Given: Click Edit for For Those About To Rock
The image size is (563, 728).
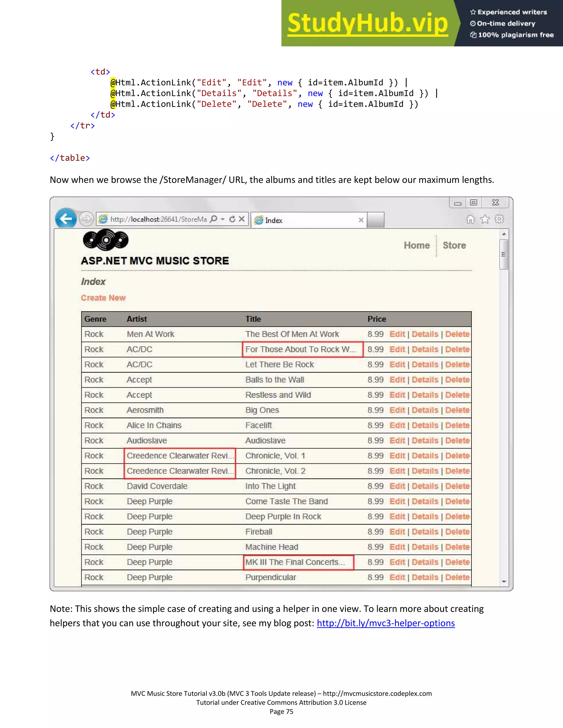Looking at the screenshot, I should (x=397, y=349).
